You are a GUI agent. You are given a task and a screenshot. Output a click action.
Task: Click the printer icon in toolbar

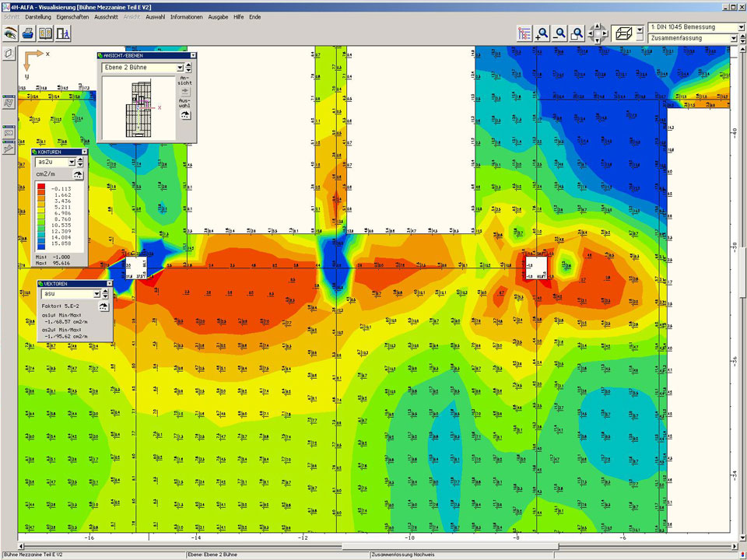28,33
